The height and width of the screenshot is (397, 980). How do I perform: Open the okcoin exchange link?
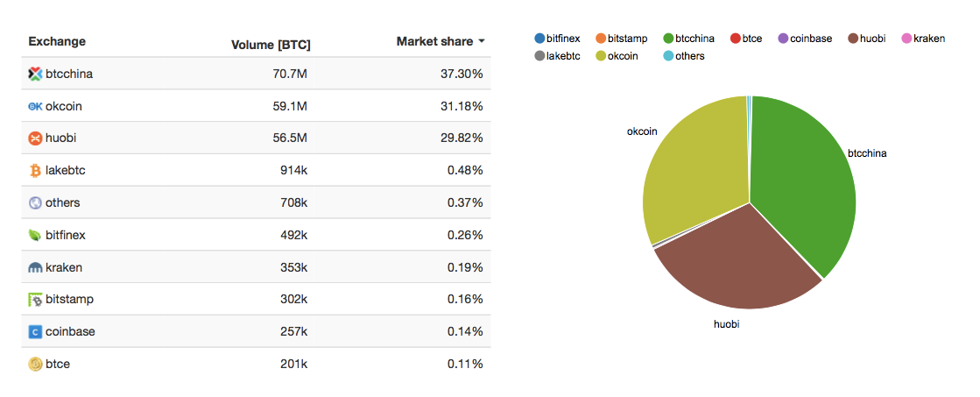(x=63, y=106)
